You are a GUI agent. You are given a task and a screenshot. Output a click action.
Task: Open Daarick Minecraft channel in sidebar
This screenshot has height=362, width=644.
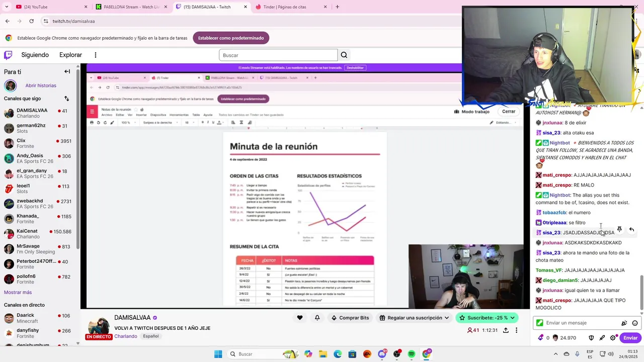click(x=38, y=318)
